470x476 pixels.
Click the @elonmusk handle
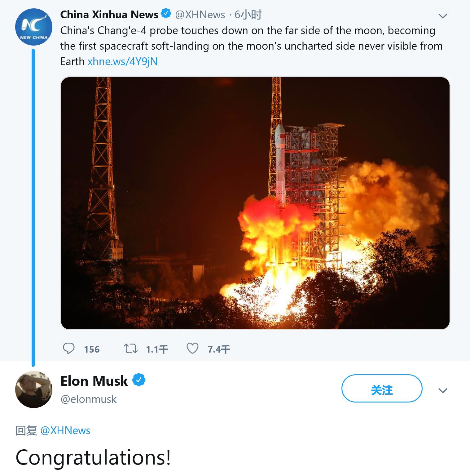(x=89, y=399)
